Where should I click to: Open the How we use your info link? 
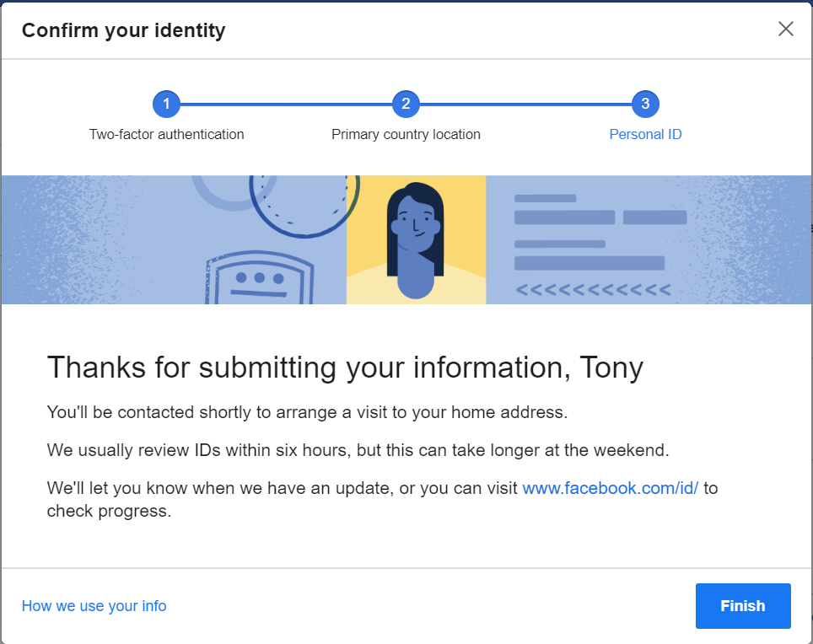[x=94, y=606]
